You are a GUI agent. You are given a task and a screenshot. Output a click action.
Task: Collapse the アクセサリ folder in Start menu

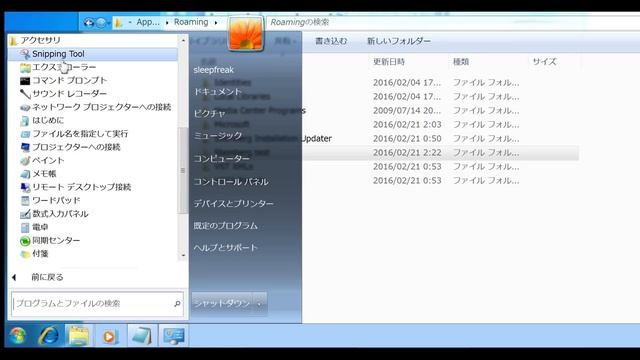click(36, 40)
